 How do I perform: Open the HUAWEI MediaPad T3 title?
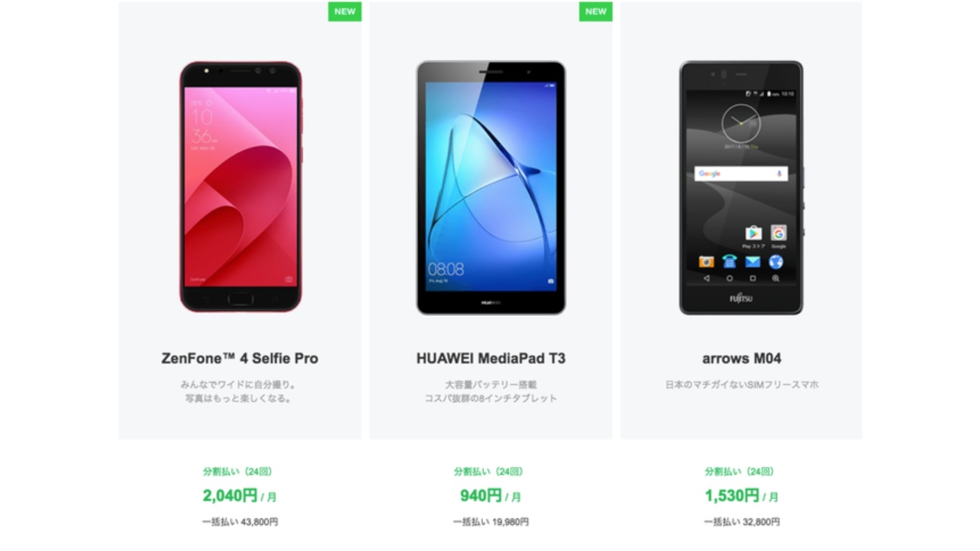click(491, 358)
